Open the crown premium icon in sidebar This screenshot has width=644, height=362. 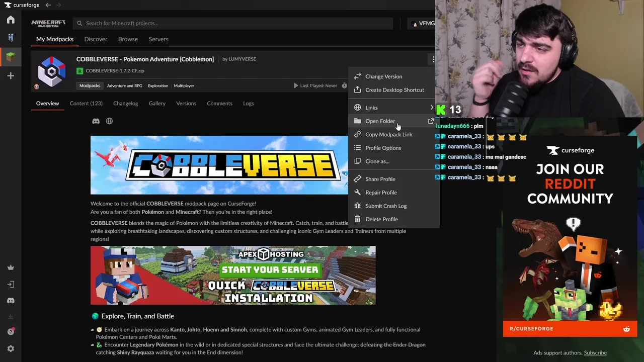(x=11, y=267)
